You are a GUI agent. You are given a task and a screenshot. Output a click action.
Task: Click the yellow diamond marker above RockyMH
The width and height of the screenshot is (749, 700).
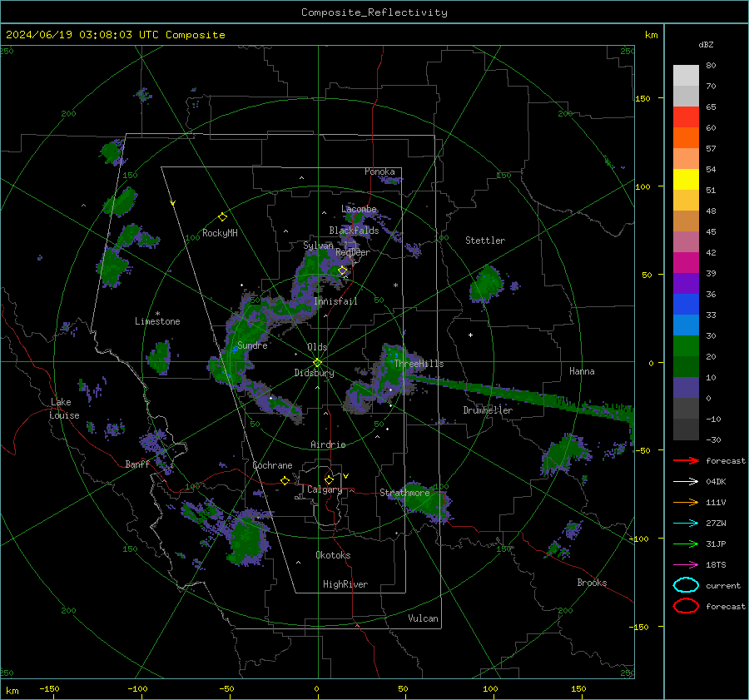(x=222, y=217)
